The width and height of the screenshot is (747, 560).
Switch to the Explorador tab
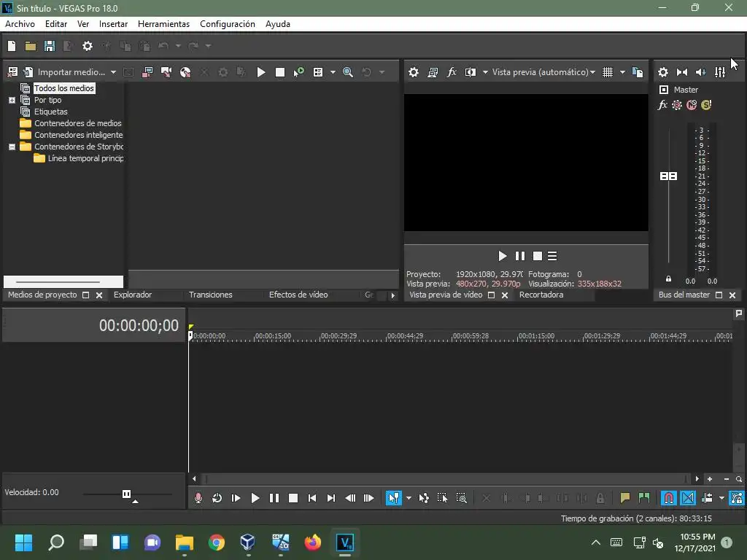[x=133, y=295]
